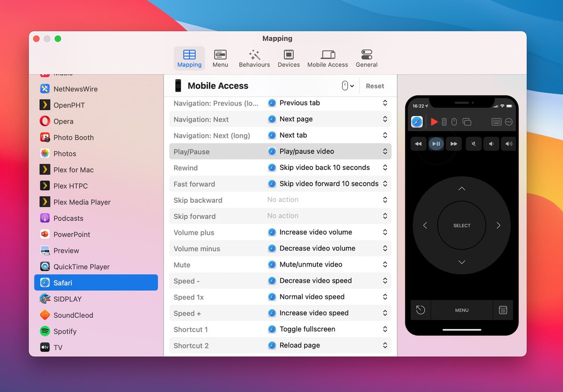
Task: Select Photos in the app list
Action: pos(96,153)
